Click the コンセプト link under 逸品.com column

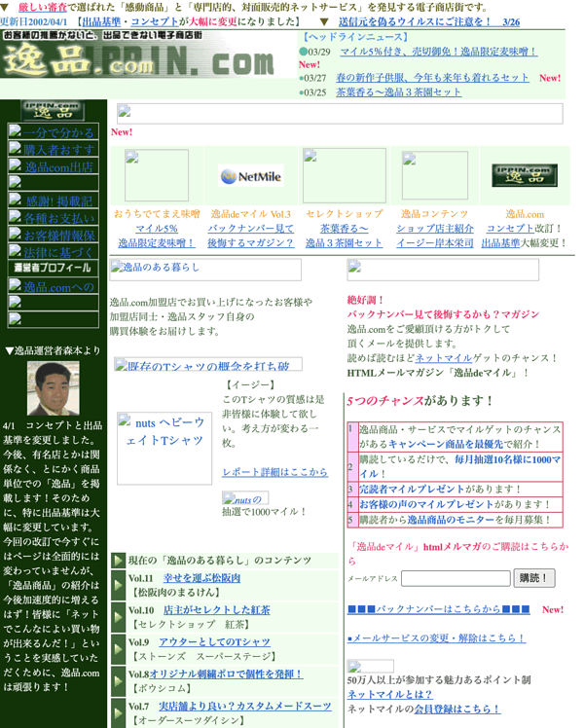pyautogui.click(x=510, y=229)
